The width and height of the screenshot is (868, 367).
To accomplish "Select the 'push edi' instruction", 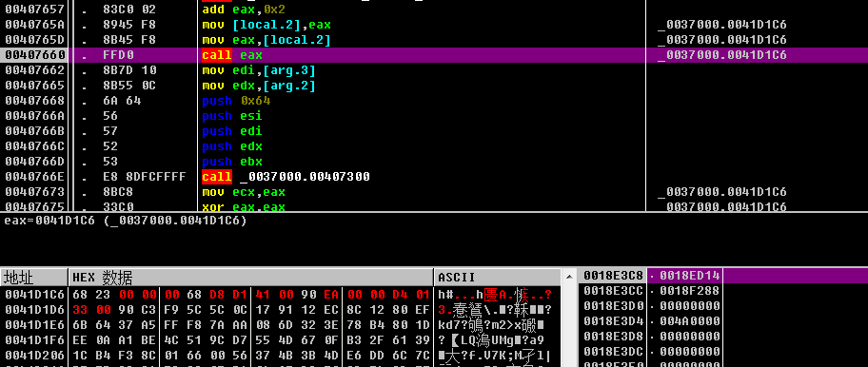I will click(x=232, y=131).
